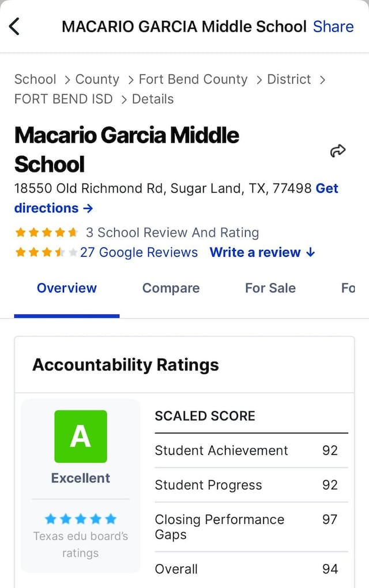Tap the back arrow icon

click(x=14, y=27)
